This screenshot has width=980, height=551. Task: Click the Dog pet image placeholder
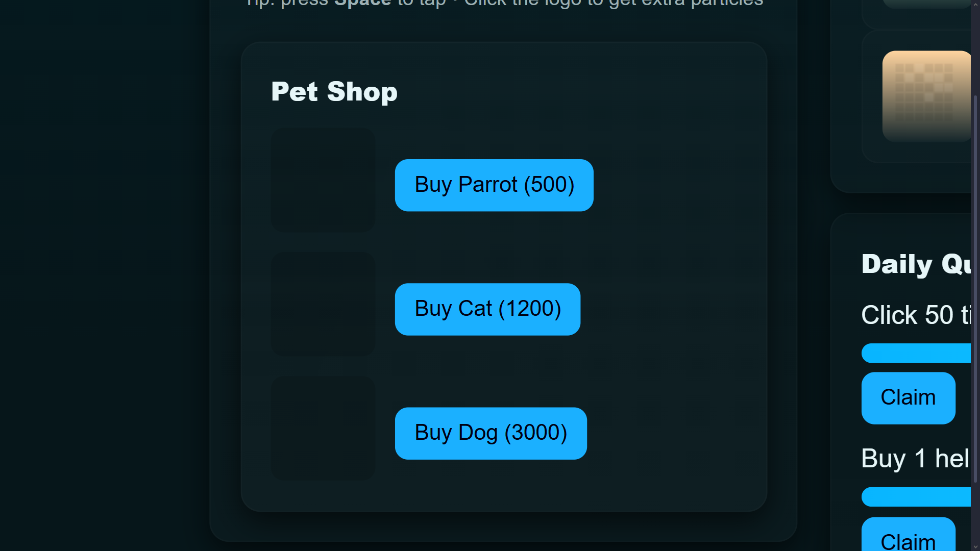[x=323, y=428]
